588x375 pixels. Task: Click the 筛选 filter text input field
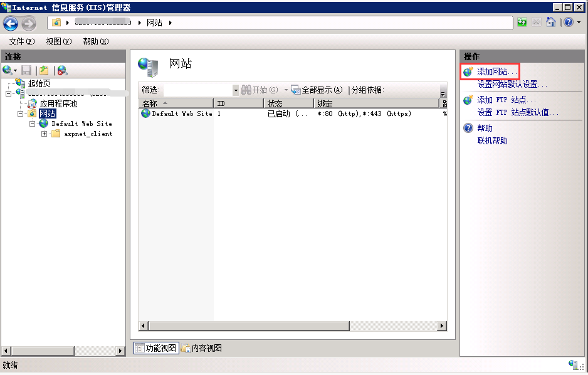coord(197,90)
